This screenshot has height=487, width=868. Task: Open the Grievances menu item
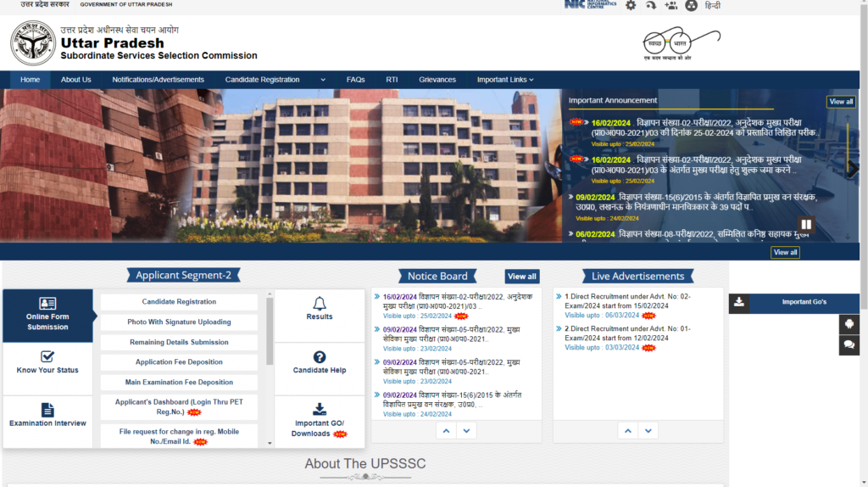(x=437, y=80)
